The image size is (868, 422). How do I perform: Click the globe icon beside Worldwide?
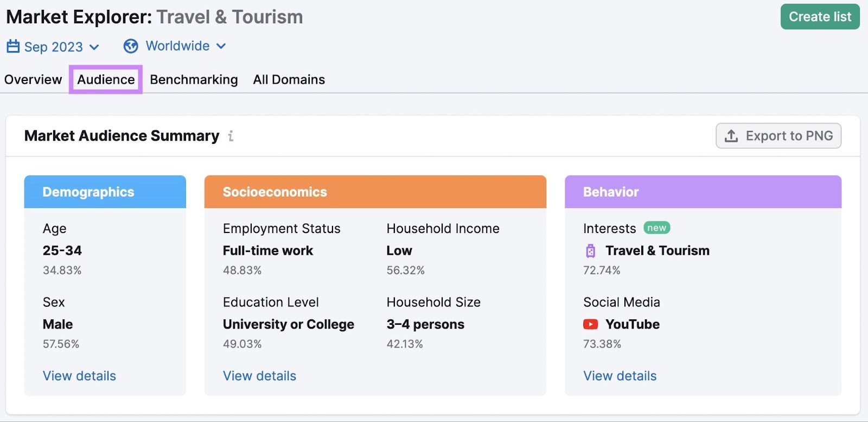pos(131,46)
